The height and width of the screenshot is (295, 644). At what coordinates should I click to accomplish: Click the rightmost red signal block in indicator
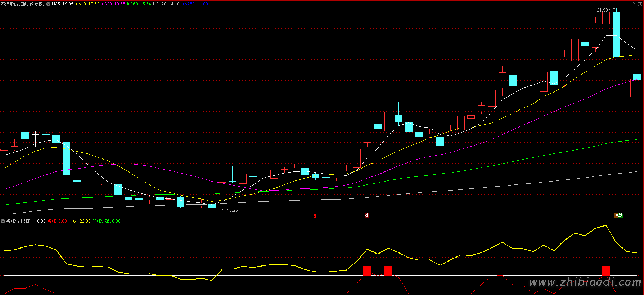tap(606, 271)
